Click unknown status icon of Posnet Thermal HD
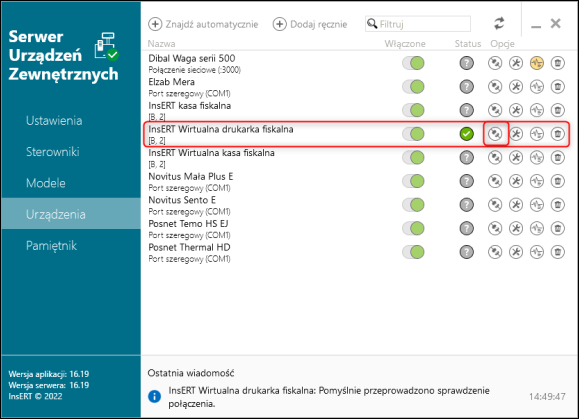 click(x=467, y=252)
